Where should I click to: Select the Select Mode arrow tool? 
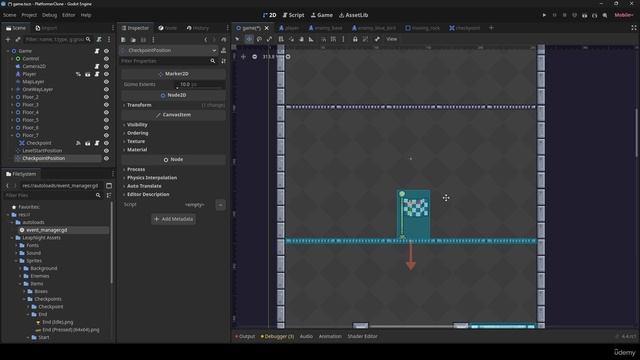[237, 39]
